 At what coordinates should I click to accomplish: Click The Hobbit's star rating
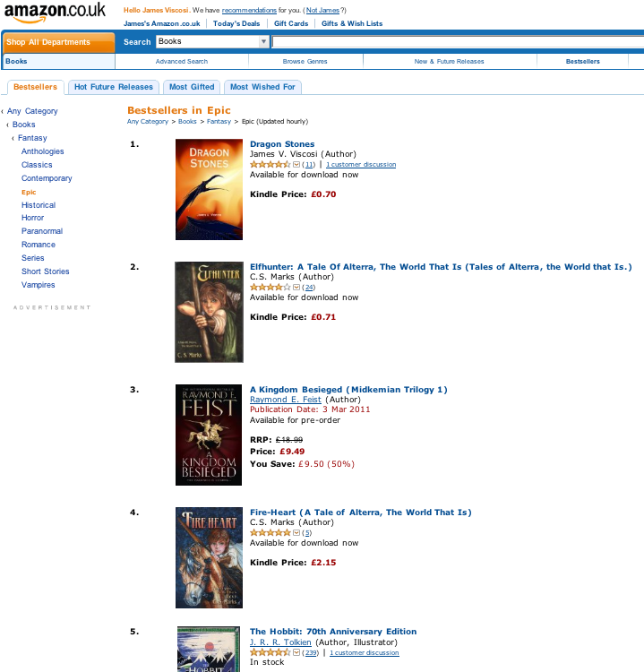pos(269,652)
